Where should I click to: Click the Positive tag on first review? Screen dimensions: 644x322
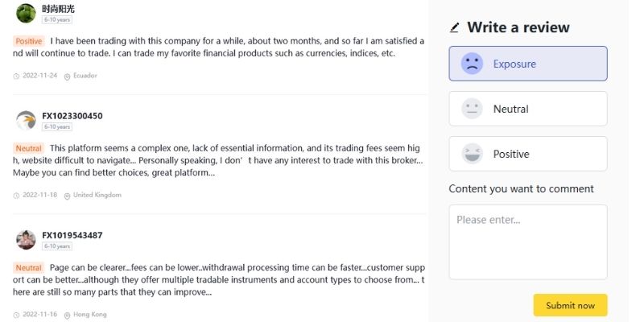29,40
